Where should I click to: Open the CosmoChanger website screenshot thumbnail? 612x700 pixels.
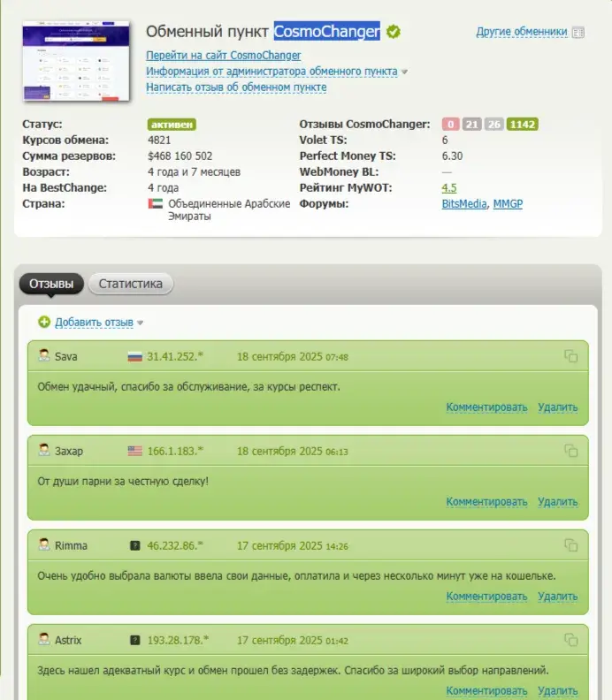(76, 61)
